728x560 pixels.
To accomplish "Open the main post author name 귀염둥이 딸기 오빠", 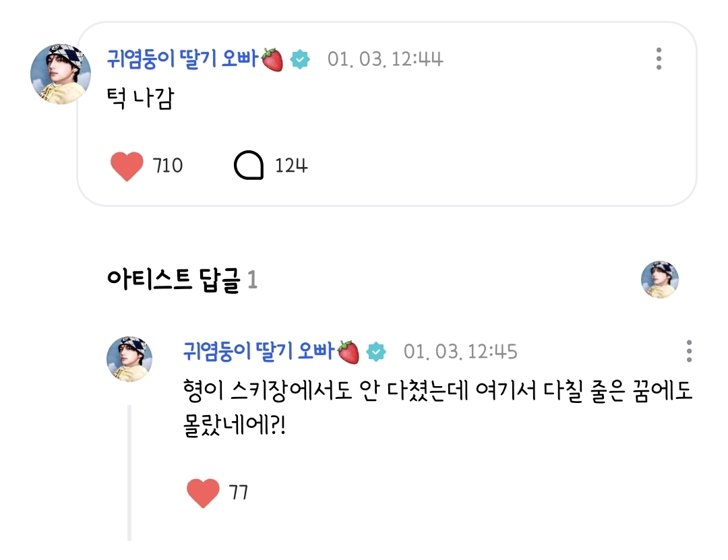I will coord(183,59).
